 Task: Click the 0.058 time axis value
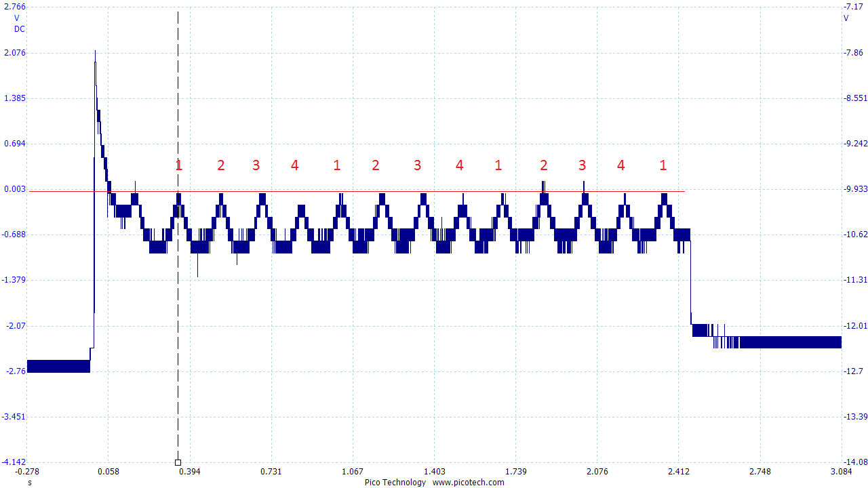(108, 472)
